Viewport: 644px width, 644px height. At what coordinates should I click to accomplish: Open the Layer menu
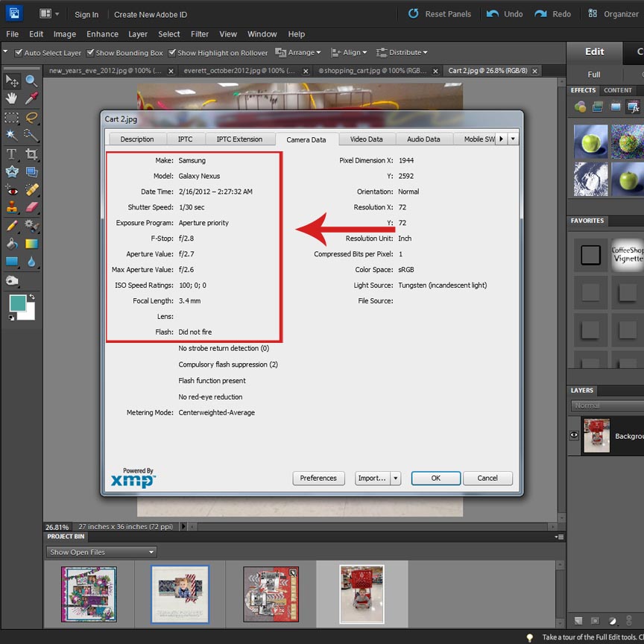click(138, 34)
